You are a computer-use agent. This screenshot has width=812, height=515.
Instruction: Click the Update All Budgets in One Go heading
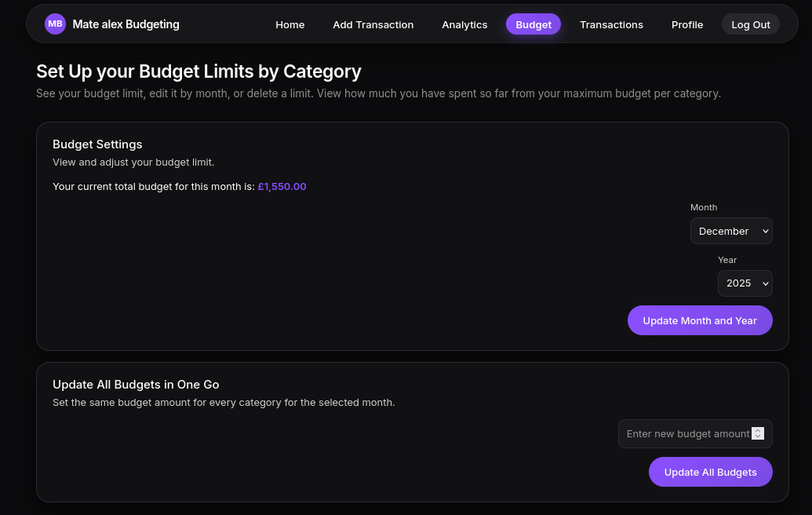pos(136,385)
